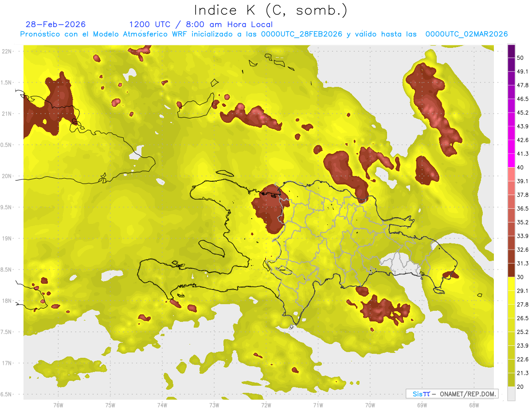Screen dimensions: 532x411
Task: Pick the grey swatch below the 20 label
Action: pyautogui.click(x=511, y=393)
